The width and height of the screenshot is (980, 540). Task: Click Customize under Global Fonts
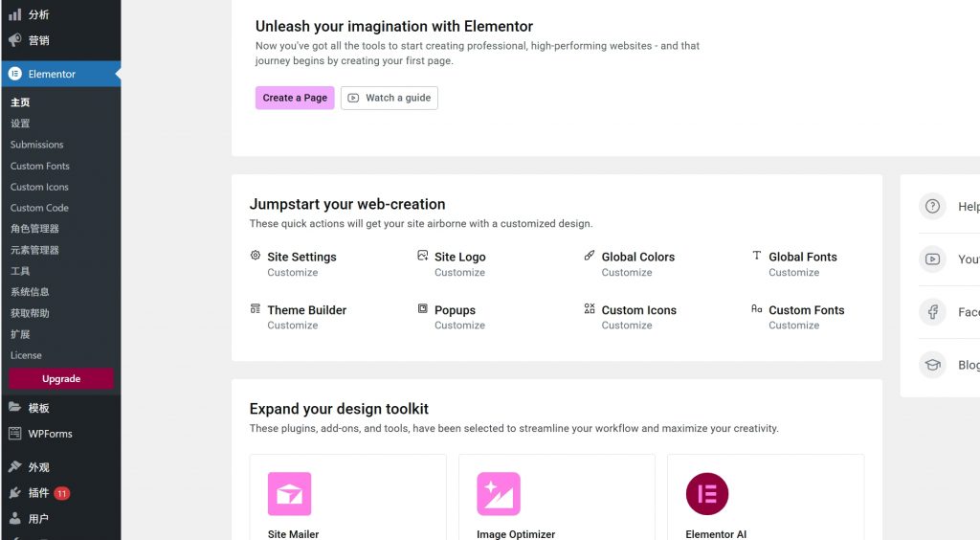pos(793,273)
